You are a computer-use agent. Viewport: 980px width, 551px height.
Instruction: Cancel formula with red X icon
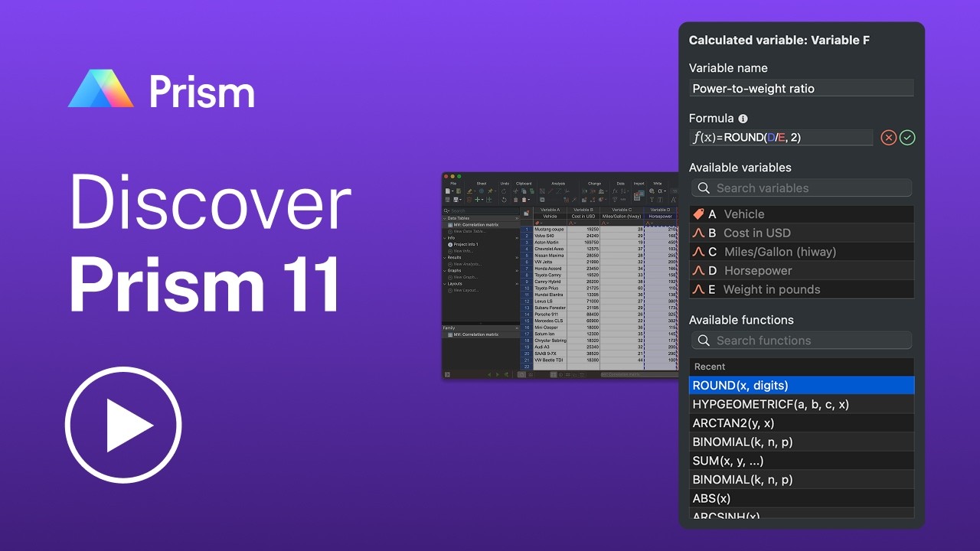[888, 138]
